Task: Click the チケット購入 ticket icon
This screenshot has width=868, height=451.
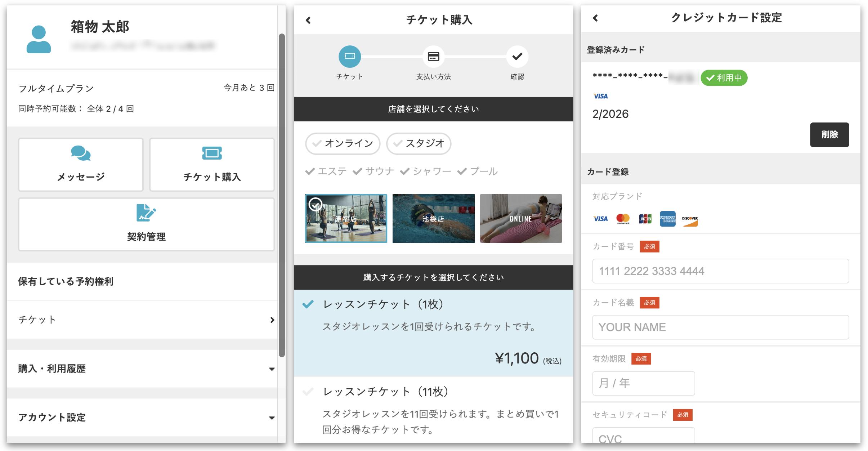Action: 212,153
